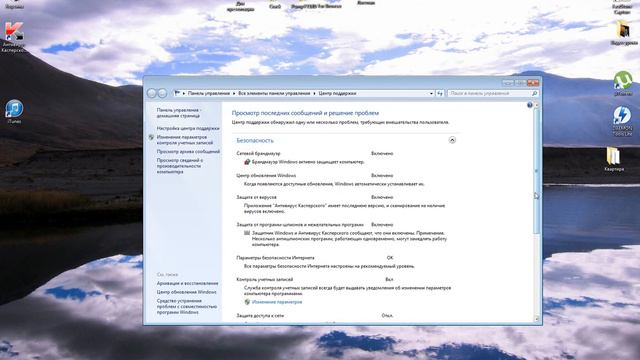Screen dimensions: 640x360
Task: Click the Forward navigation arrow button
Action: (162, 93)
